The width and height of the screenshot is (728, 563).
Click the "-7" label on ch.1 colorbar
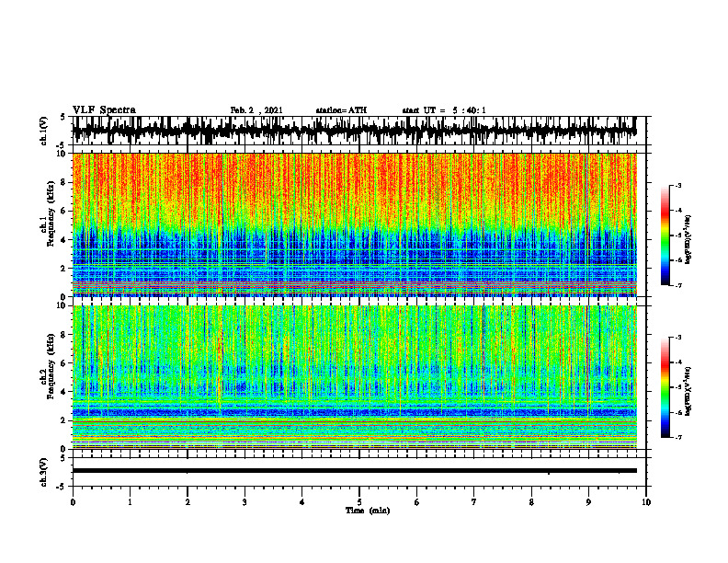[x=678, y=285]
